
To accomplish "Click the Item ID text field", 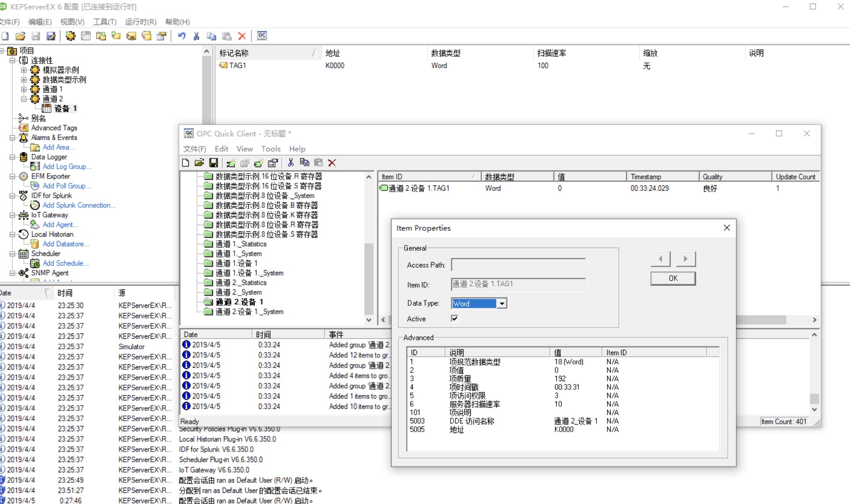I will (518, 284).
